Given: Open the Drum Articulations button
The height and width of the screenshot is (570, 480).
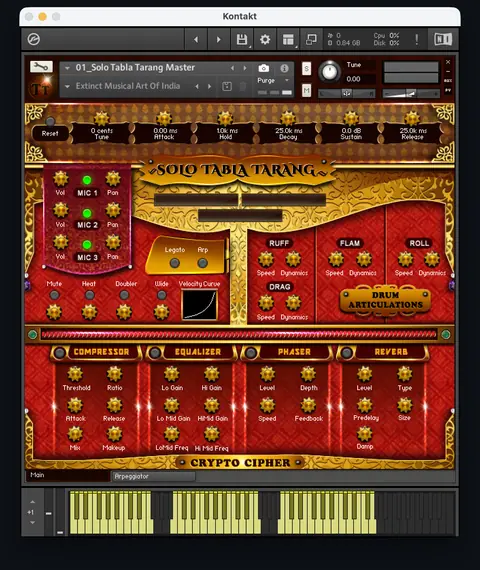Looking at the screenshot, I should tap(385, 300).
